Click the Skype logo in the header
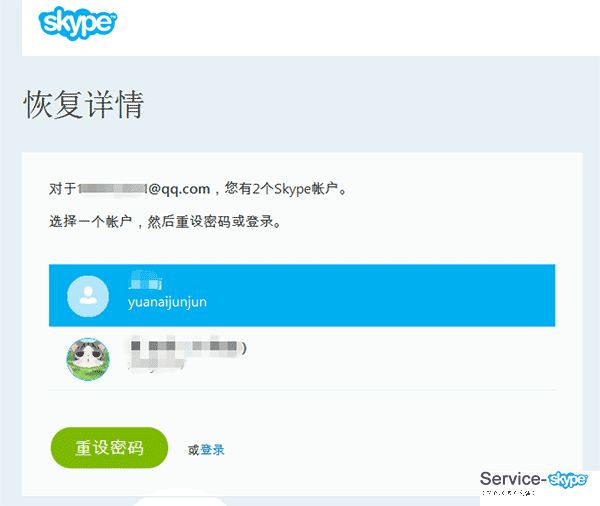Screen dimensions: 600x506 coord(79,23)
